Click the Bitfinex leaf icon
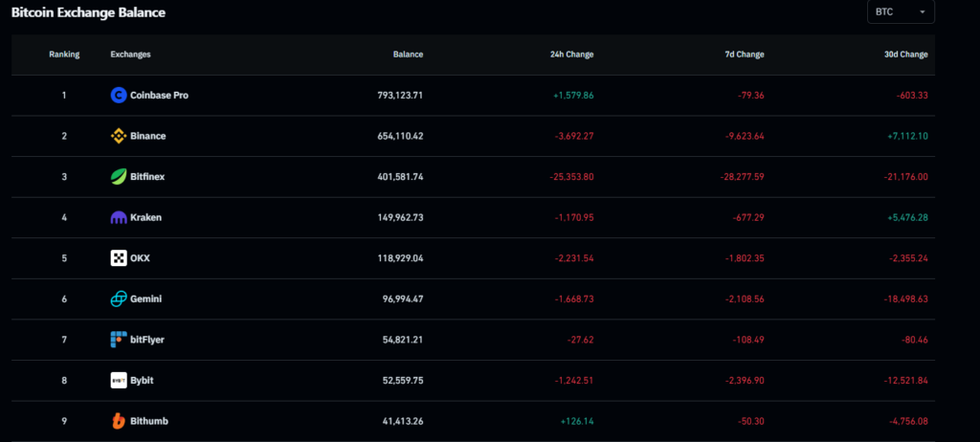Viewport: 980px width, 442px height. pos(119,177)
